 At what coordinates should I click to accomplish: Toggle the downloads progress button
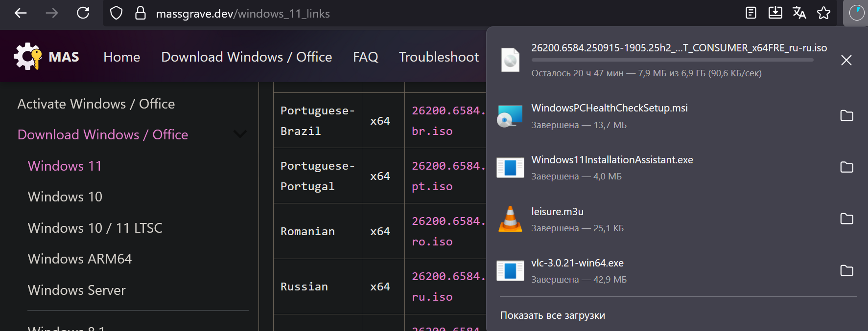856,13
